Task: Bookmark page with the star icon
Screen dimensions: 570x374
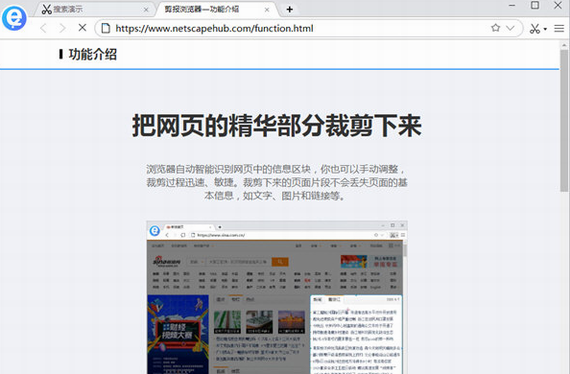Action: [x=495, y=28]
